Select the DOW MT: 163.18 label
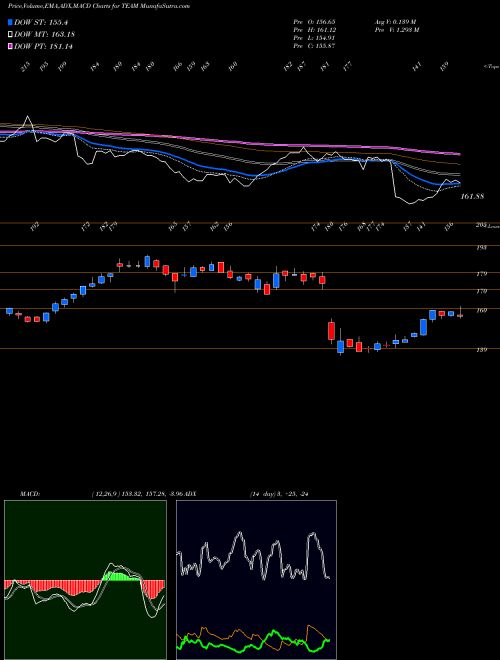Viewport: 500px width, 660px height. click(x=44, y=35)
